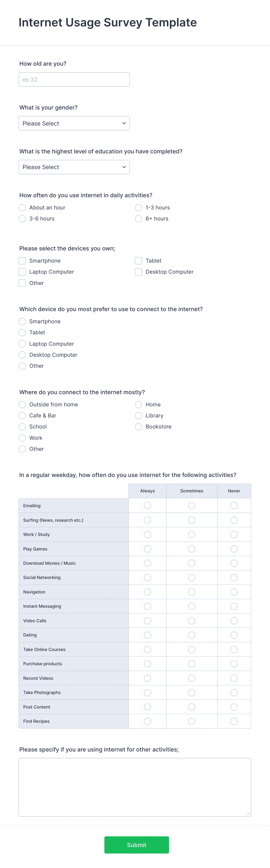Check the "Desktop Computer" device checkbox
The image size is (270, 868).
(x=138, y=272)
